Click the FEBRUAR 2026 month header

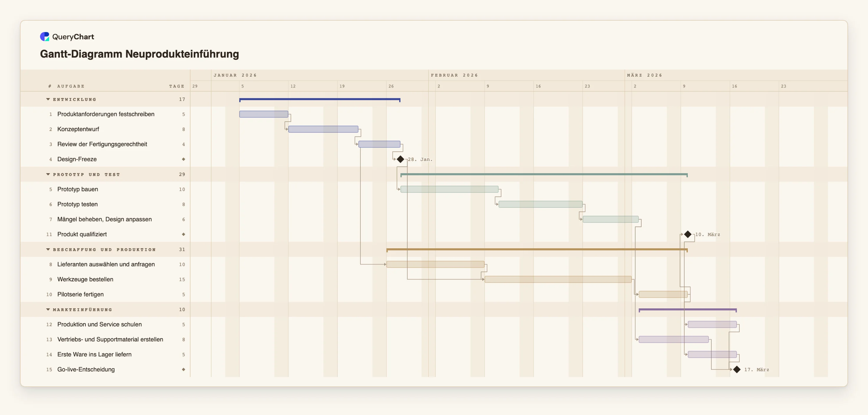coord(454,75)
